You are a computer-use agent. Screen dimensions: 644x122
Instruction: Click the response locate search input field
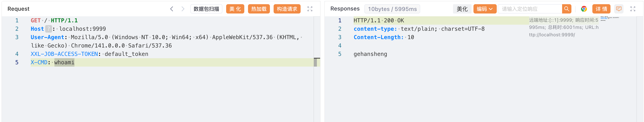click(530, 9)
